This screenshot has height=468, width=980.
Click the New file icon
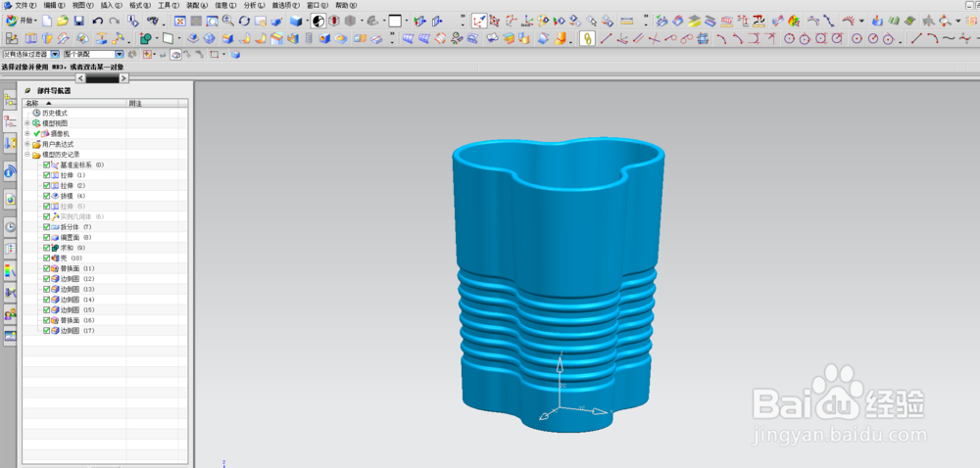[x=47, y=21]
